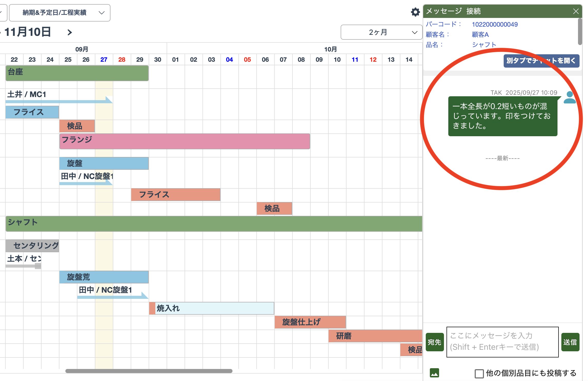Viewport: 588px width, 381px height.
Task: Click the 土井 / MC1 progress arrow
Action: click(59, 101)
